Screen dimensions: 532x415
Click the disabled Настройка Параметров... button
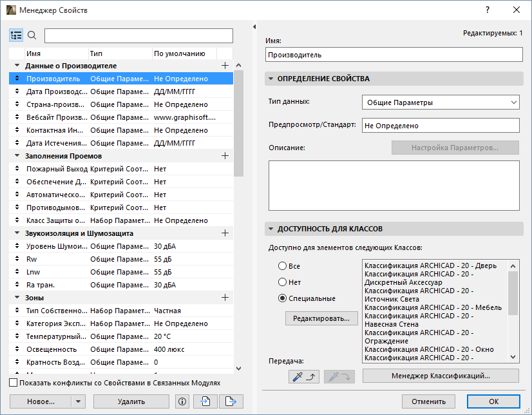pos(455,148)
